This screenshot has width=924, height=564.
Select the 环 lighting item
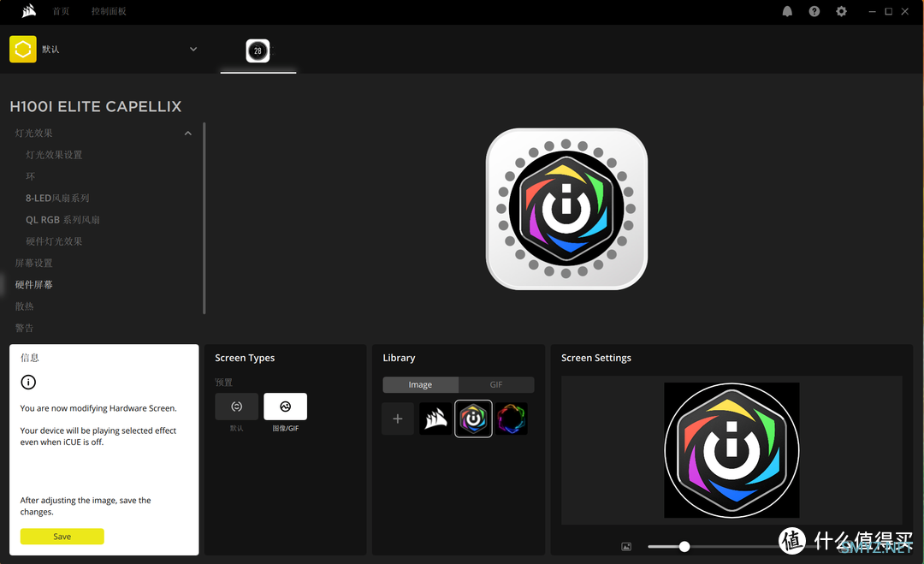(x=31, y=176)
